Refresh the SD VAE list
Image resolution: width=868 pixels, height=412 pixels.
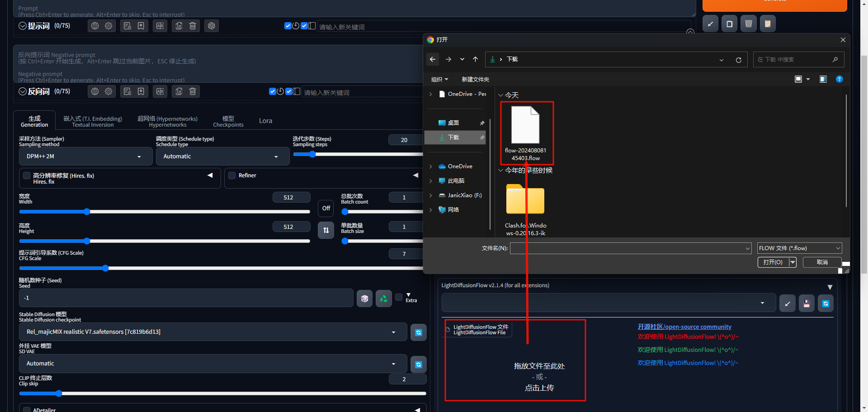click(x=419, y=364)
